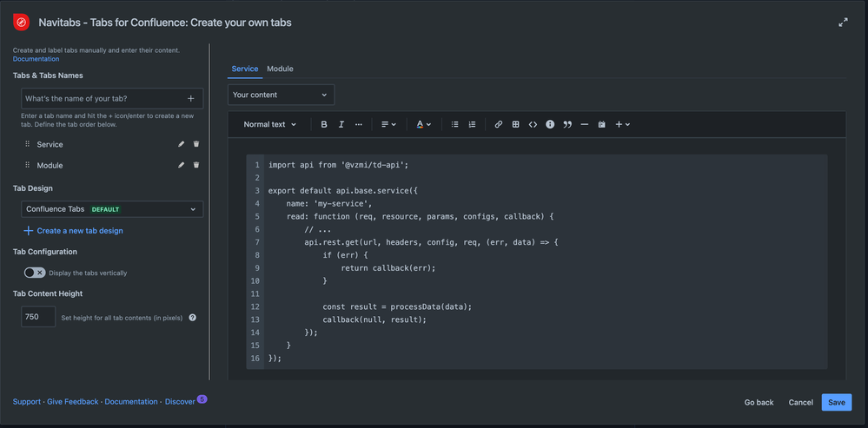Open the Documentation link under description
The height and width of the screenshot is (428, 868).
tap(36, 59)
